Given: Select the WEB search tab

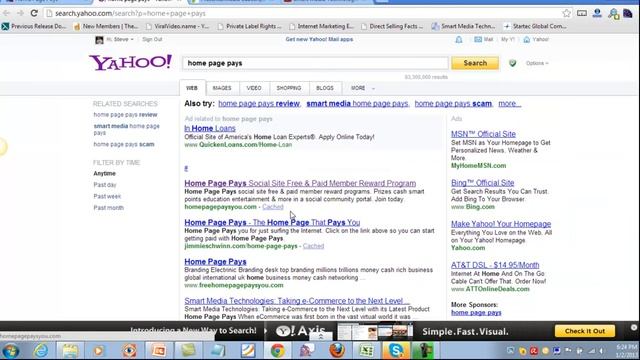Looking at the screenshot, I should point(192,88).
